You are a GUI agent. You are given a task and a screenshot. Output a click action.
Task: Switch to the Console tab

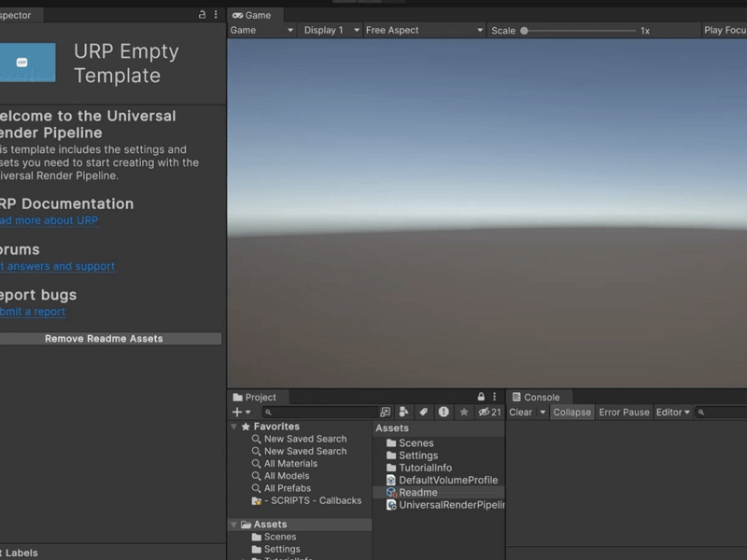(x=536, y=397)
